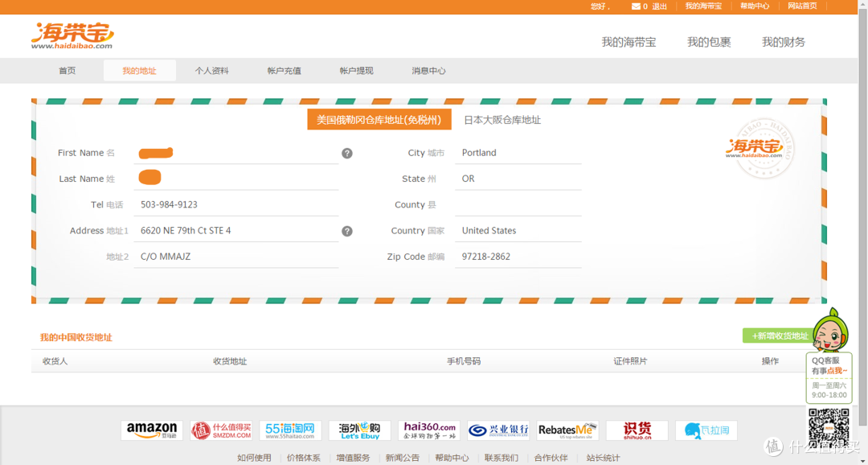Click top bar 我的海带宝 link

click(x=703, y=6)
